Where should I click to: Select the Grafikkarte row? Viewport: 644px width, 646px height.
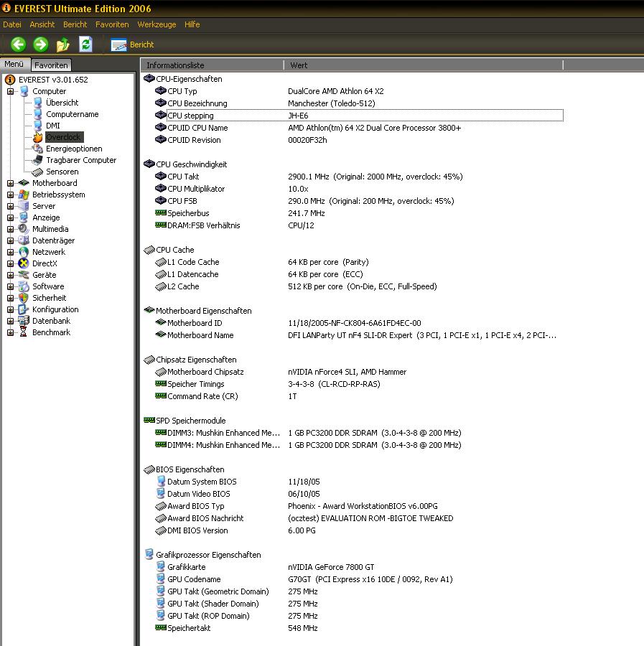pos(359,567)
